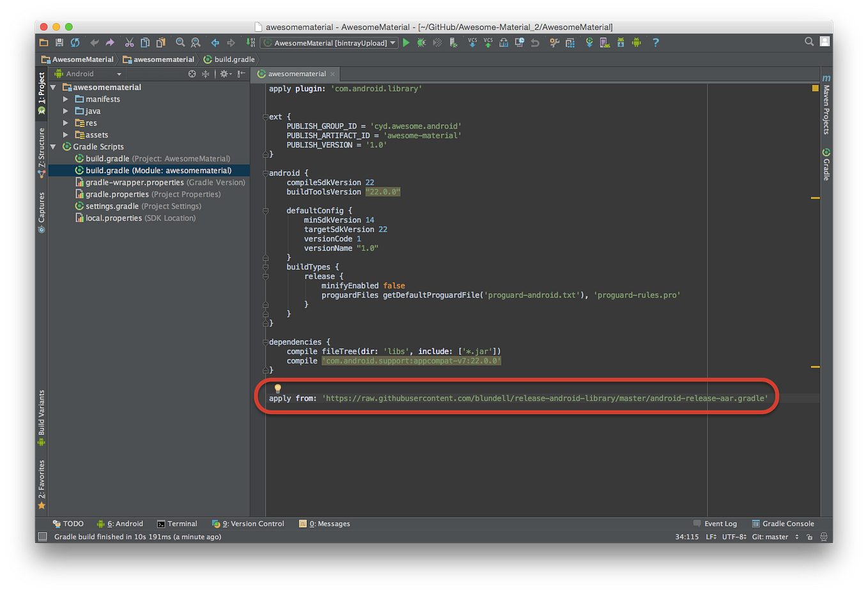This screenshot has width=868, height=593.
Task: Synchronize files using the circular refresh icon
Action: click(74, 42)
